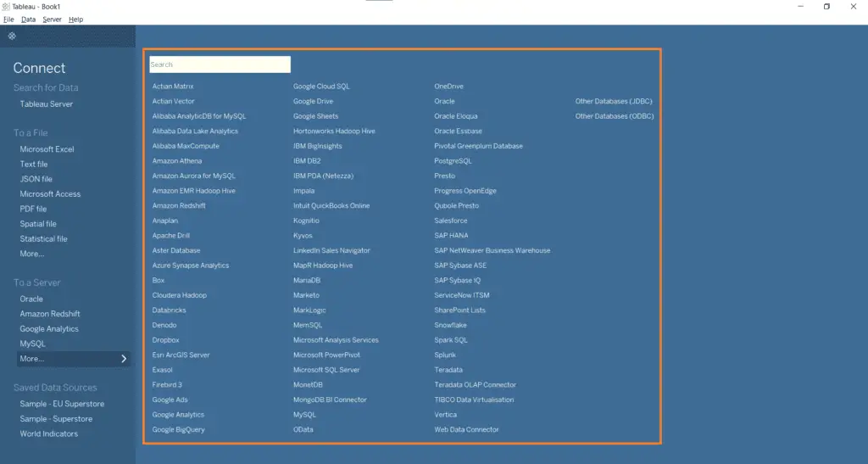
Task: Select Actian Matrix connector
Action: pyautogui.click(x=173, y=87)
